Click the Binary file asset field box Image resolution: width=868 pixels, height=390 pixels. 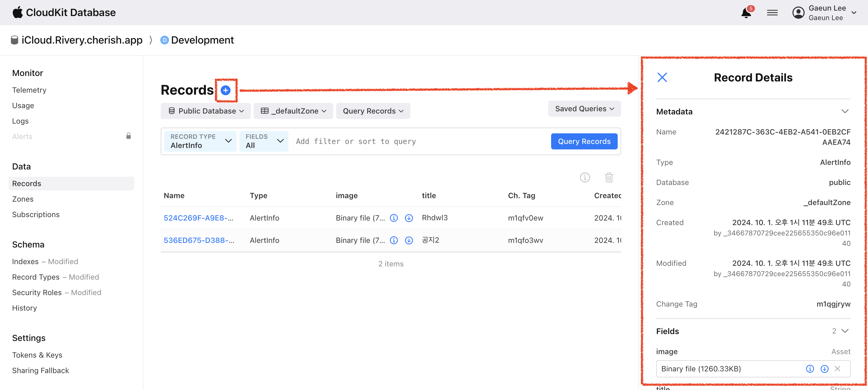(x=753, y=369)
